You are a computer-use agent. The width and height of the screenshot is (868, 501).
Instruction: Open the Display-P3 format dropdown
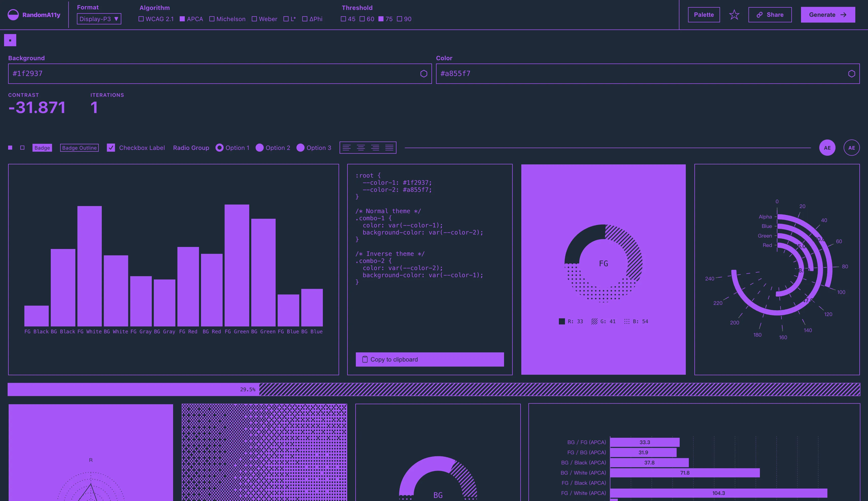pyautogui.click(x=99, y=19)
